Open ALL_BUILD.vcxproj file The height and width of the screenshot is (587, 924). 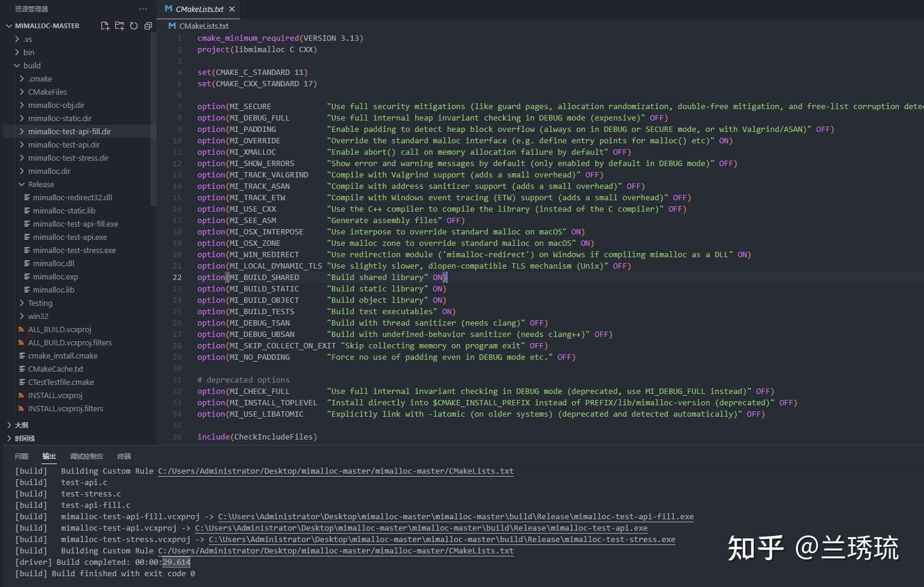(x=59, y=329)
